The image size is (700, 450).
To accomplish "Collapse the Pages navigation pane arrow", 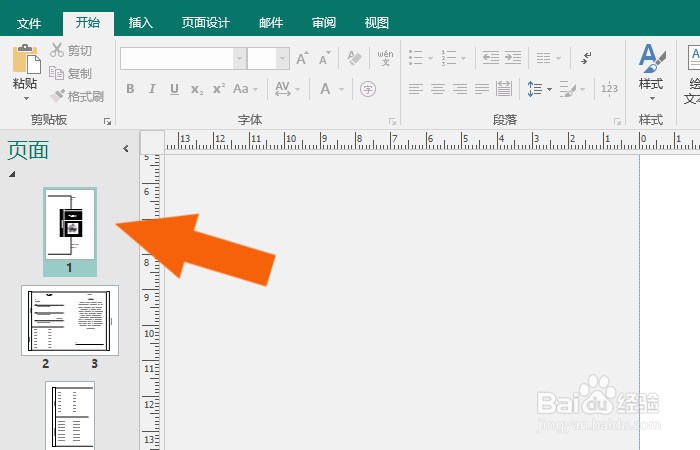I will [125, 149].
